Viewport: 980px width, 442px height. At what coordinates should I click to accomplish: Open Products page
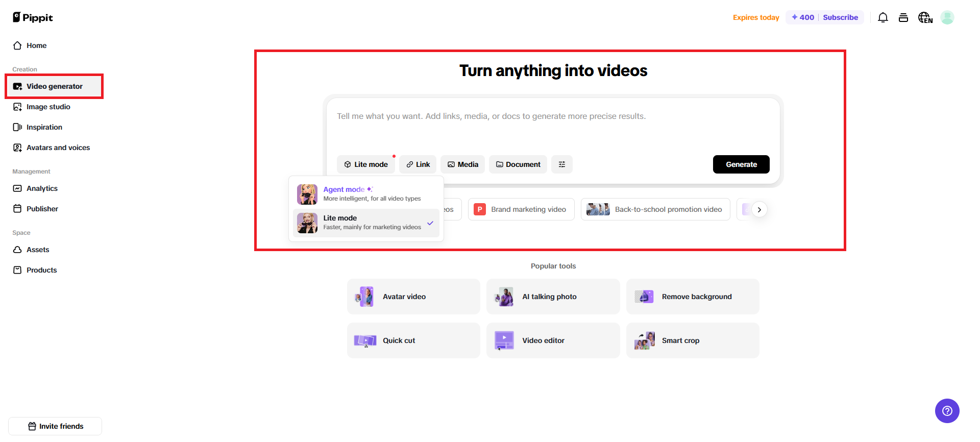click(x=55, y=270)
